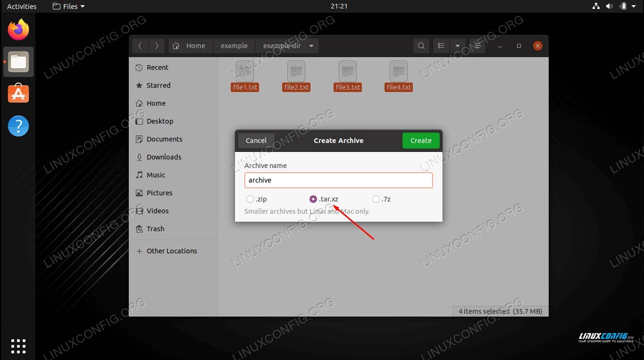Switch to list view in Files
Screen dimensions: 644x360
(x=442, y=46)
